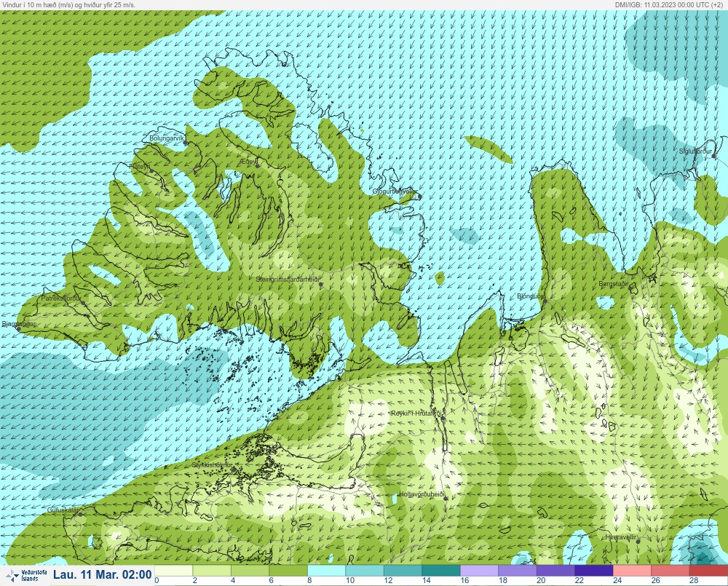Click the Holtavörðuheiði station label

[x=422, y=494]
